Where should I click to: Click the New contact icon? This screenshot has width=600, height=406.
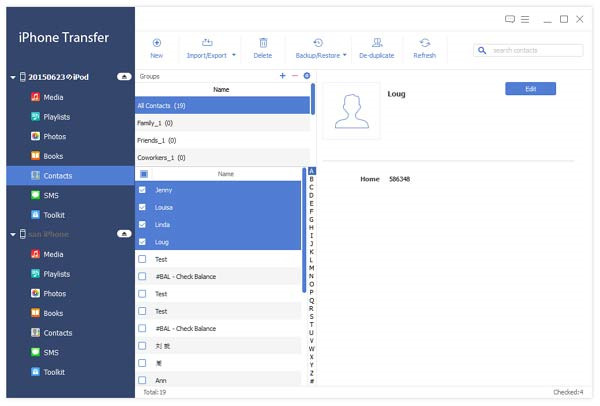coord(157,43)
